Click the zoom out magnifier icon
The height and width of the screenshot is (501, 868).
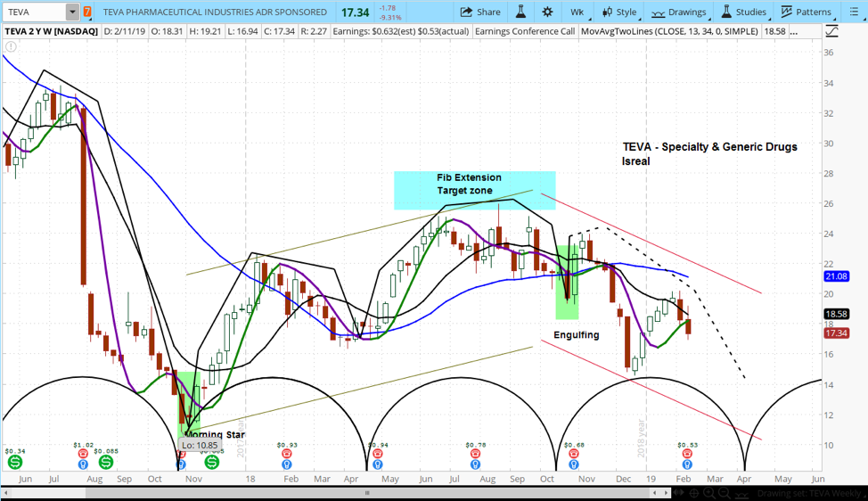tap(724, 493)
